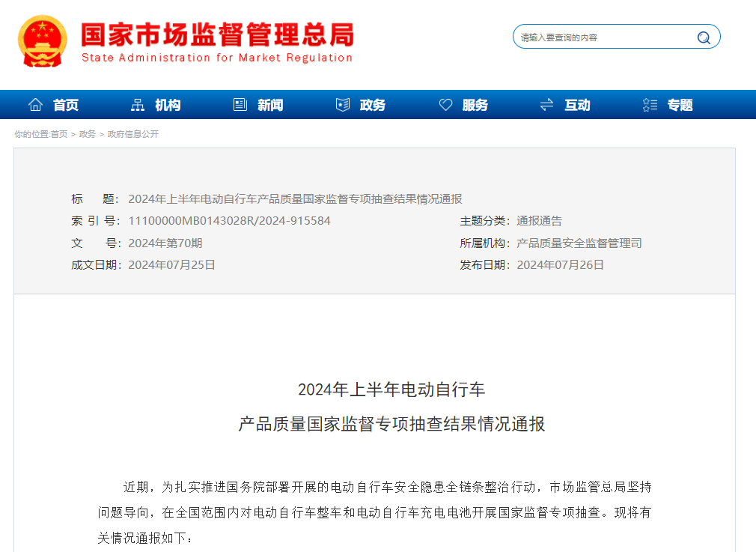756x552 pixels.
Task: Click the exchange arrows icon next to 互动
Action: click(546, 104)
